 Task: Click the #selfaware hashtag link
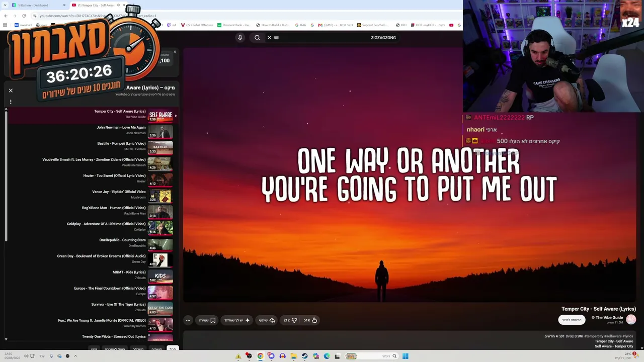pyautogui.click(x=613, y=336)
